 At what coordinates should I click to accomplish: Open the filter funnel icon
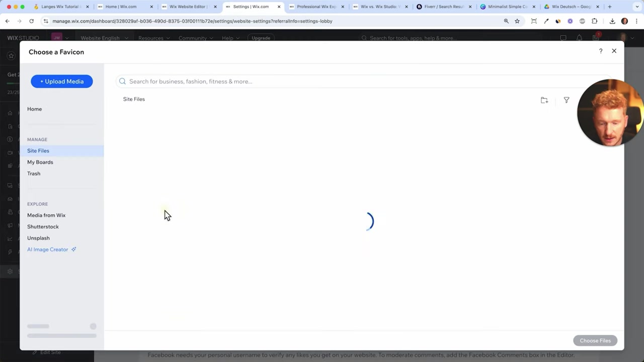click(x=567, y=100)
